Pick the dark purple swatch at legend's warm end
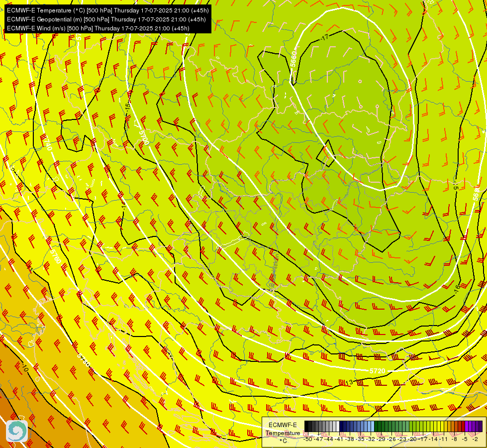This screenshot has width=487, height=448. point(481,426)
